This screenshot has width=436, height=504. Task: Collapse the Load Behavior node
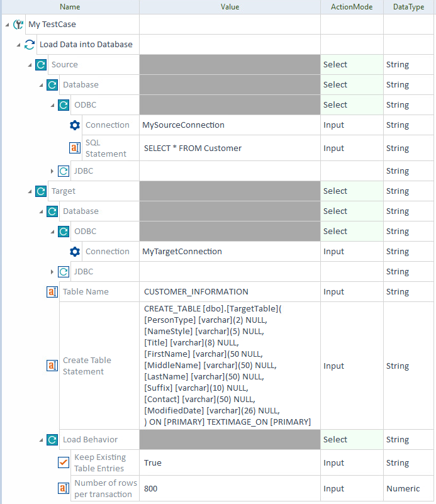41,440
